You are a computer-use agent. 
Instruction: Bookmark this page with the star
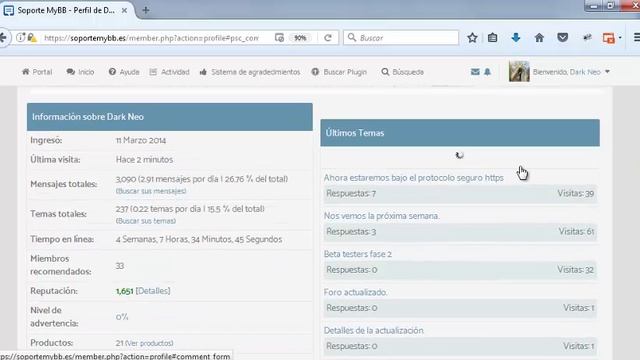[472, 38]
